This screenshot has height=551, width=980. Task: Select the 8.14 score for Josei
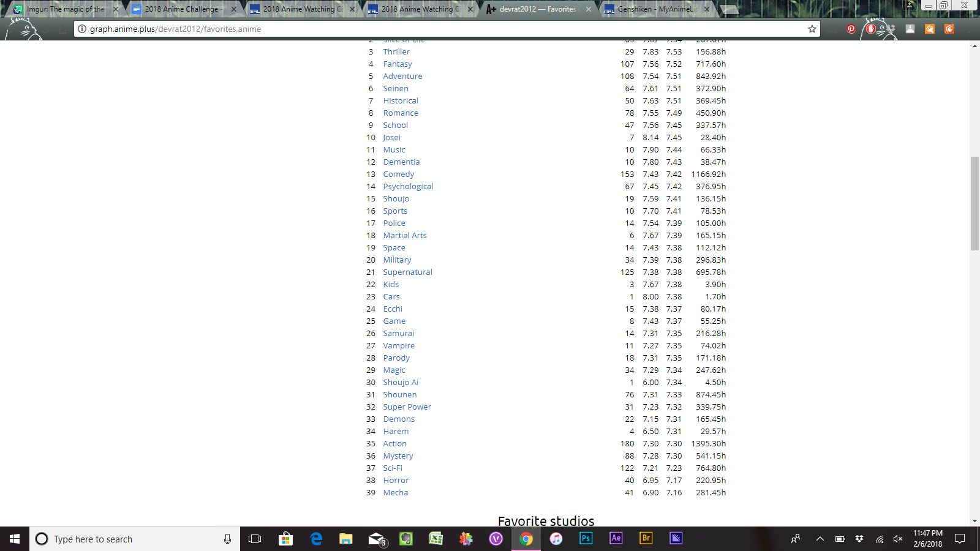[x=650, y=138]
